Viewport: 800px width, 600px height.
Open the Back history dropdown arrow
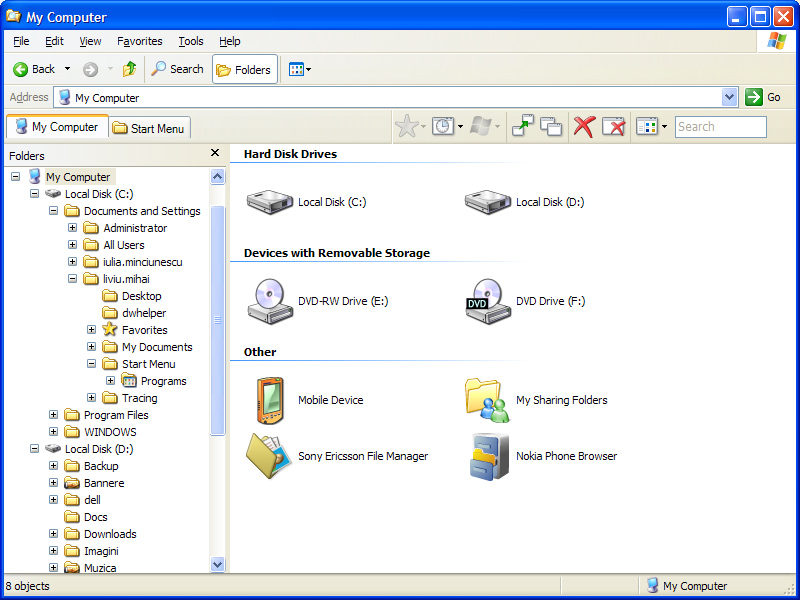coord(67,69)
